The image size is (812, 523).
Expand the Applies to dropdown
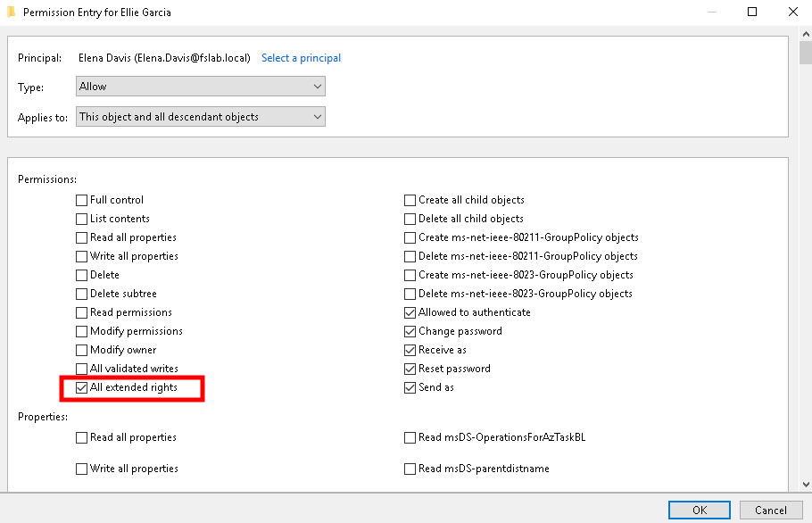[x=201, y=117]
